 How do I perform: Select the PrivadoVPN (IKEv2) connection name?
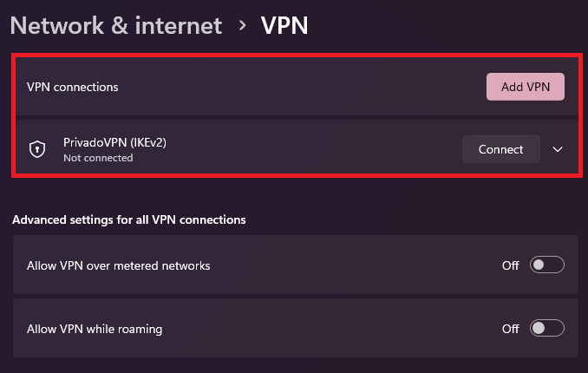click(114, 142)
